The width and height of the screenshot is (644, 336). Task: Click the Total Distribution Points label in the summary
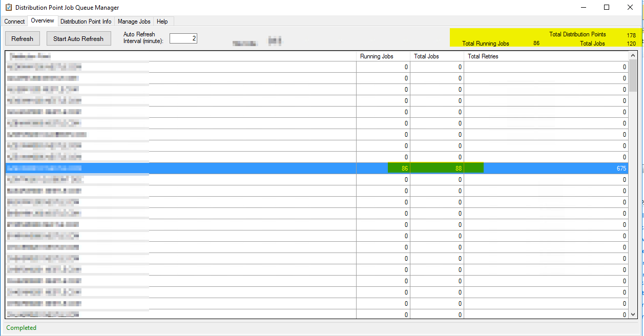[577, 34]
